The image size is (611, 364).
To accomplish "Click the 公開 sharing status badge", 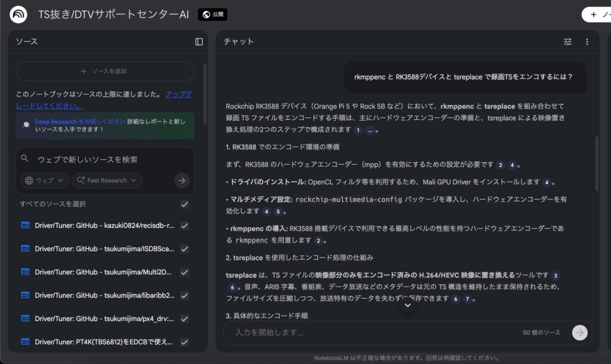I will tap(212, 14).
